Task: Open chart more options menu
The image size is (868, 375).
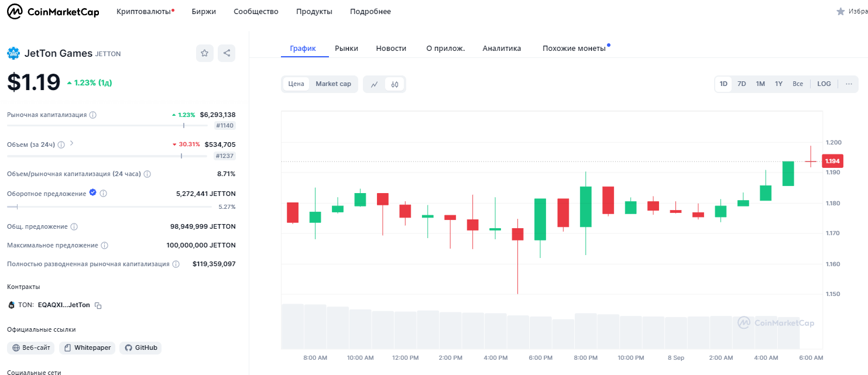Action: [849, 84]
